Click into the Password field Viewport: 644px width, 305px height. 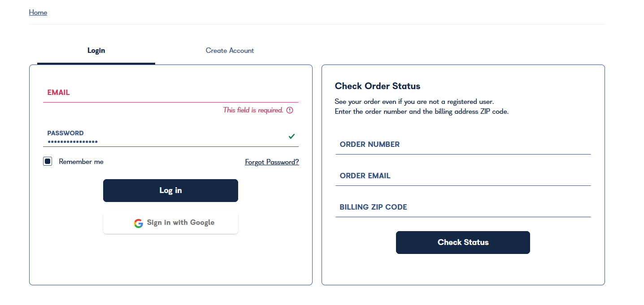(x=170, y=142)
